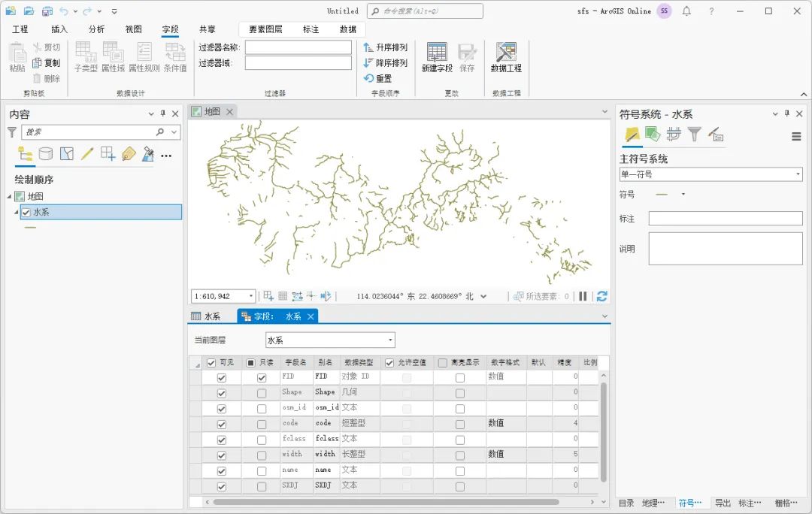Click 降序排列 sort descending button
The width and height of the screenshot is (812, 514).
click(x=386, y=62)
